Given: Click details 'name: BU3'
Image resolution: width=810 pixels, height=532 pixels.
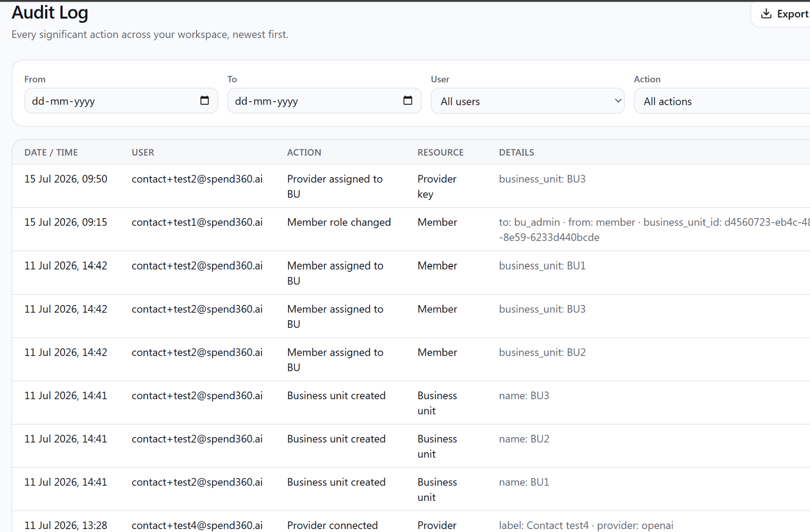Looking at the screenshot, I should click(x=524, y=396).
